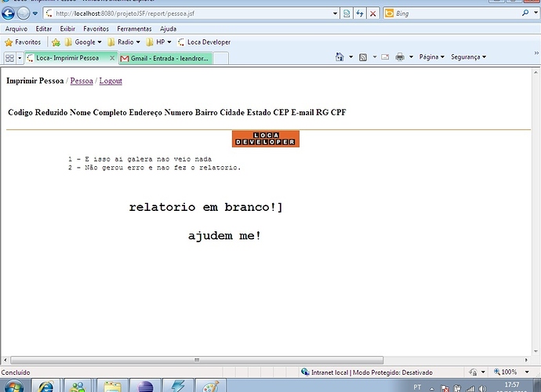The height and width of the screenshot is (392, 541).
Task: Open the Favoritos menu
Action: point(96,29)
